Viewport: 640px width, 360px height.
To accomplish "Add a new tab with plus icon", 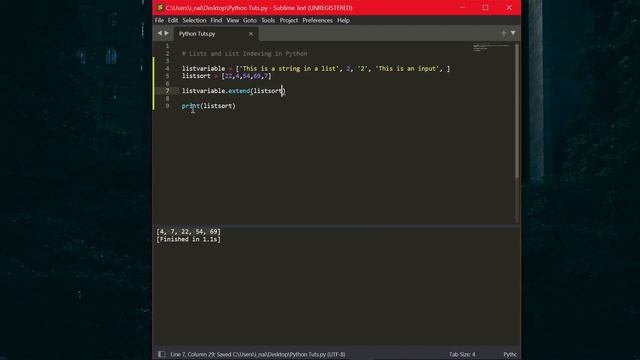I will tap(504, 33).
